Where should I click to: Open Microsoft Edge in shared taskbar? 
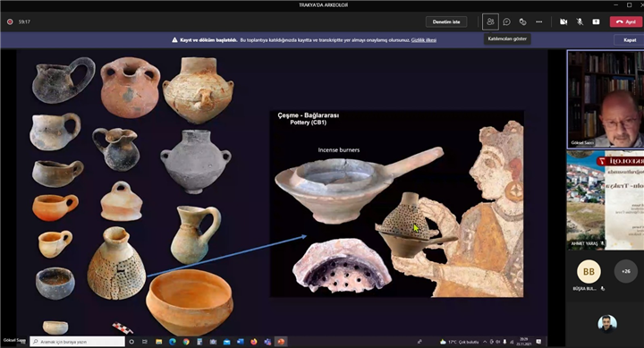[x=173, y=342]
